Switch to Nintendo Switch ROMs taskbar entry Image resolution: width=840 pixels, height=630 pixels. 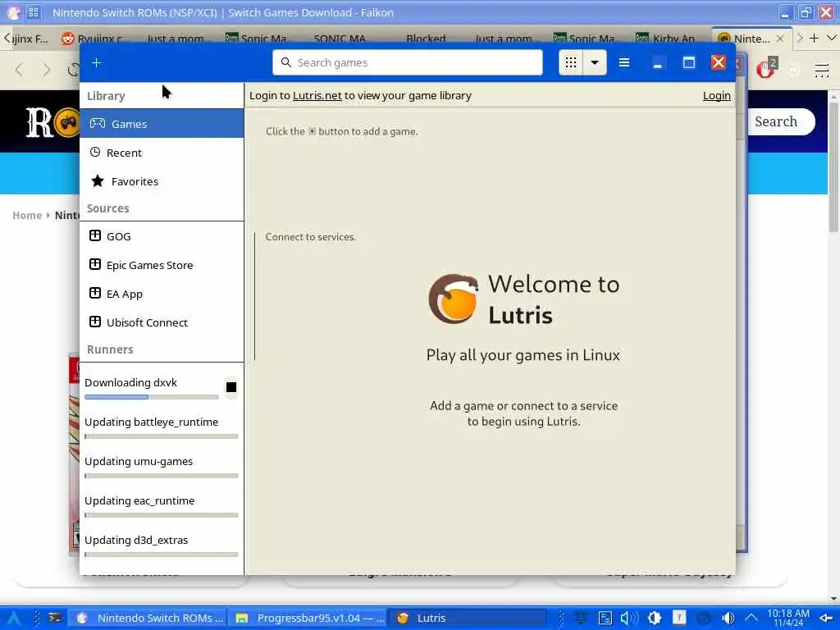click(148, 619)
